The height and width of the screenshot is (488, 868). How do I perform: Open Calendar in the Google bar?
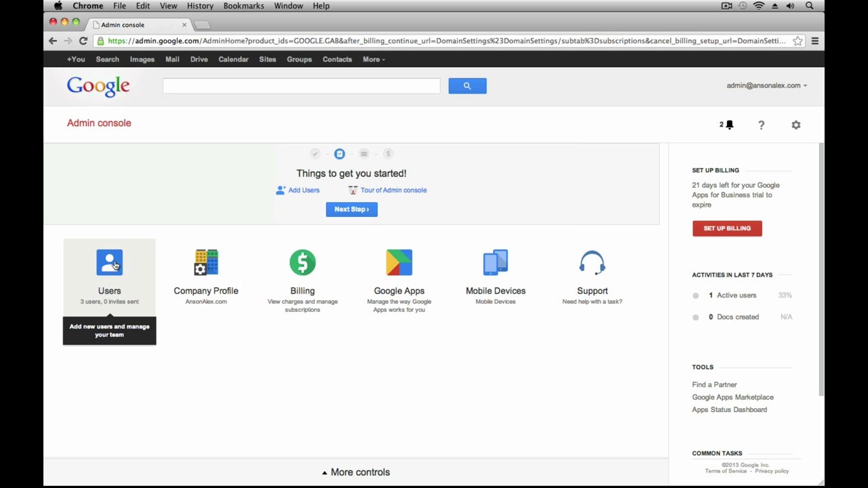[233, 59]
